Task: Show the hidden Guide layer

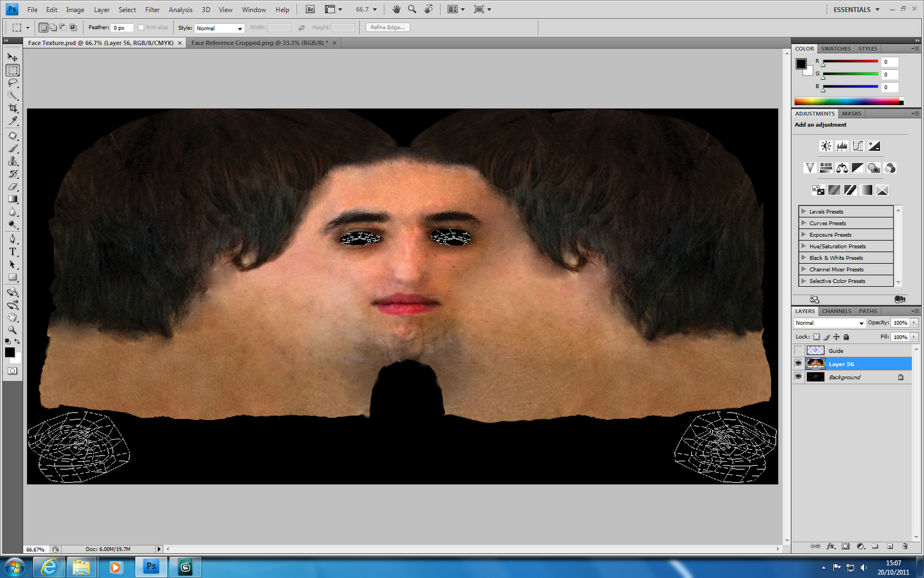Action: click(798, 350)
